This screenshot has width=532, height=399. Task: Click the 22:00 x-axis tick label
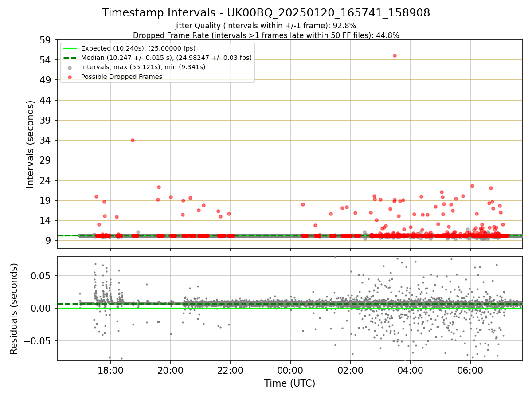pyautogui.click(x=230, y=370)
